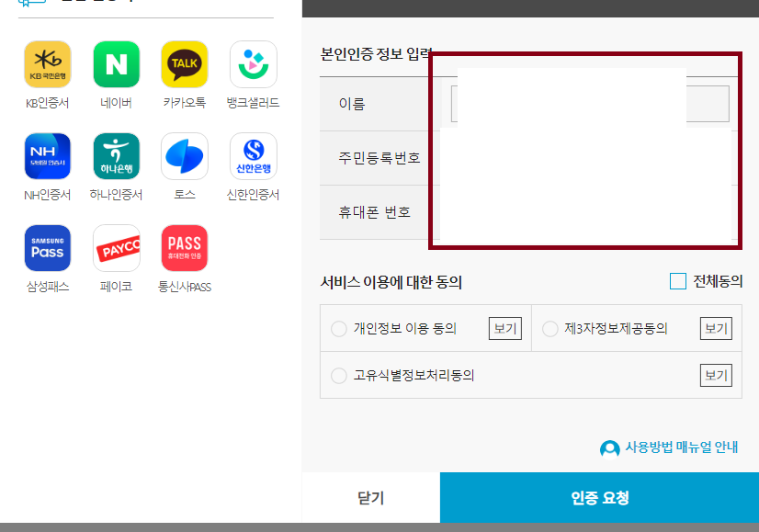Select the 고유식별정보처리동의 radio button
The image size is (759, 532).
pos(338,374)
